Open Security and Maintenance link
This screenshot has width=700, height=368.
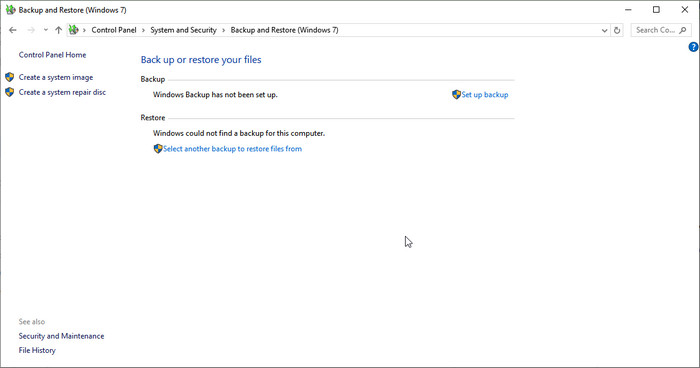61,336
